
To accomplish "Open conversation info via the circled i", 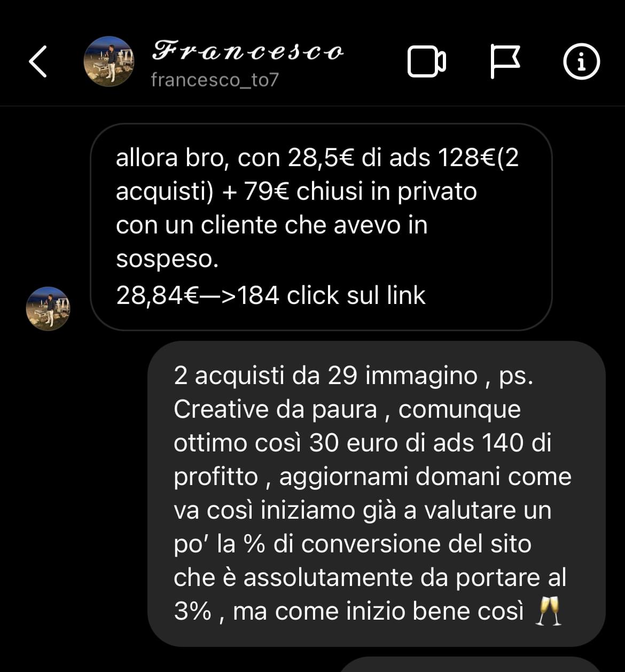I will (582, 61).
